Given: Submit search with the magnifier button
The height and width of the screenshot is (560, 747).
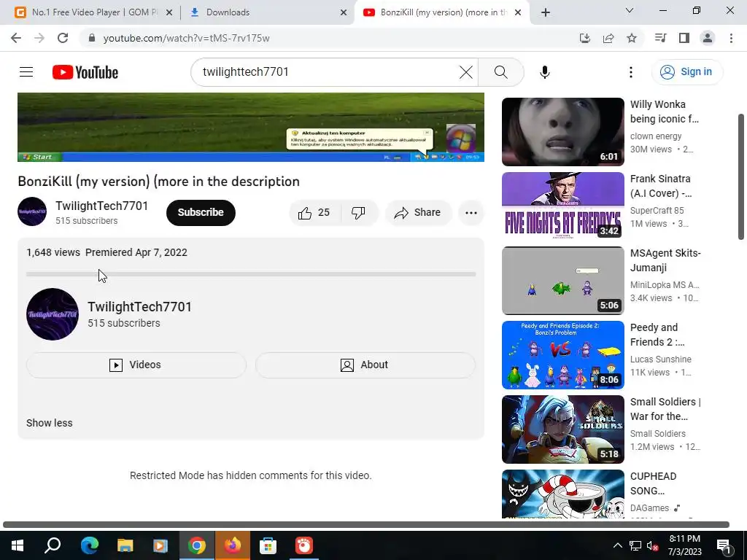Looking at the screenshot, I should 500,72.
